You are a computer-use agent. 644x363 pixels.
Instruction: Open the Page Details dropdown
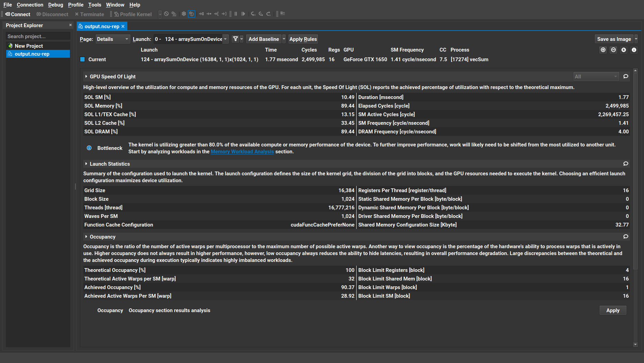(113, 39)
